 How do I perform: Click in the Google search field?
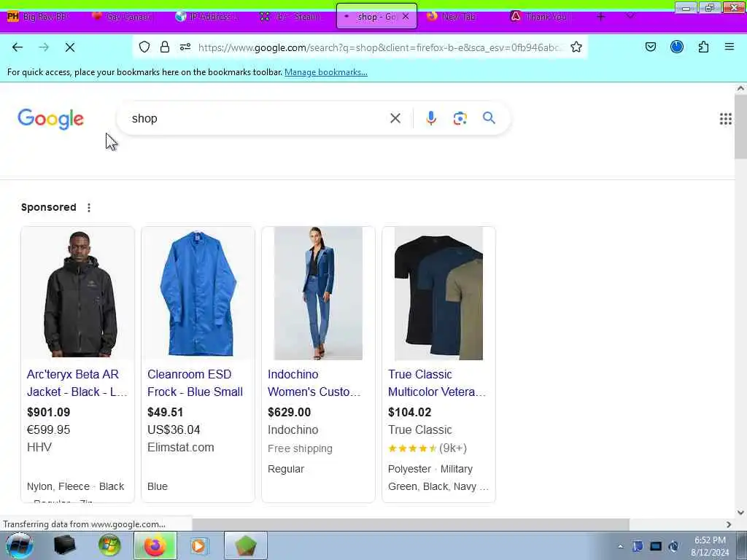258,119
